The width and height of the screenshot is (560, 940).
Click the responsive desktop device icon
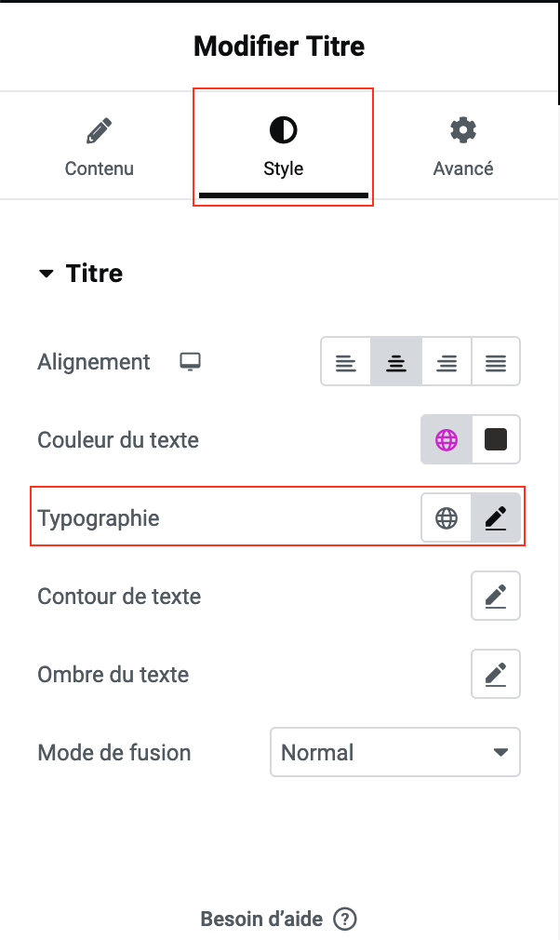click(191, 362)
